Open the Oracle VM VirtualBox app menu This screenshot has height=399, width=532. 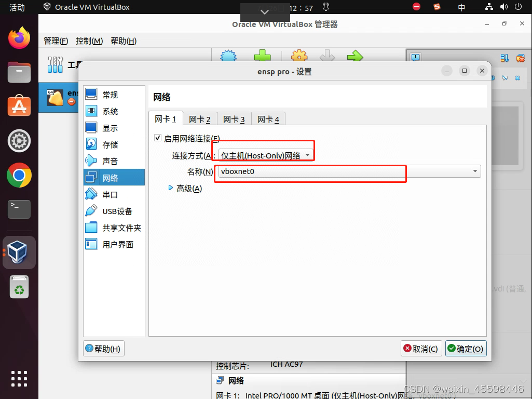(87, 7)
